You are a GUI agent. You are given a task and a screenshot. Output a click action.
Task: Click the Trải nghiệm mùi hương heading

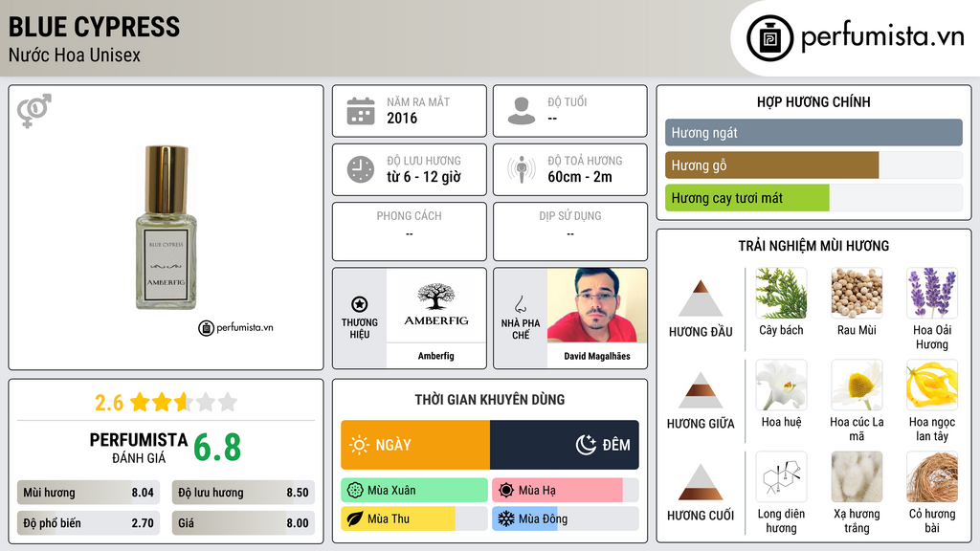point(813,246)
